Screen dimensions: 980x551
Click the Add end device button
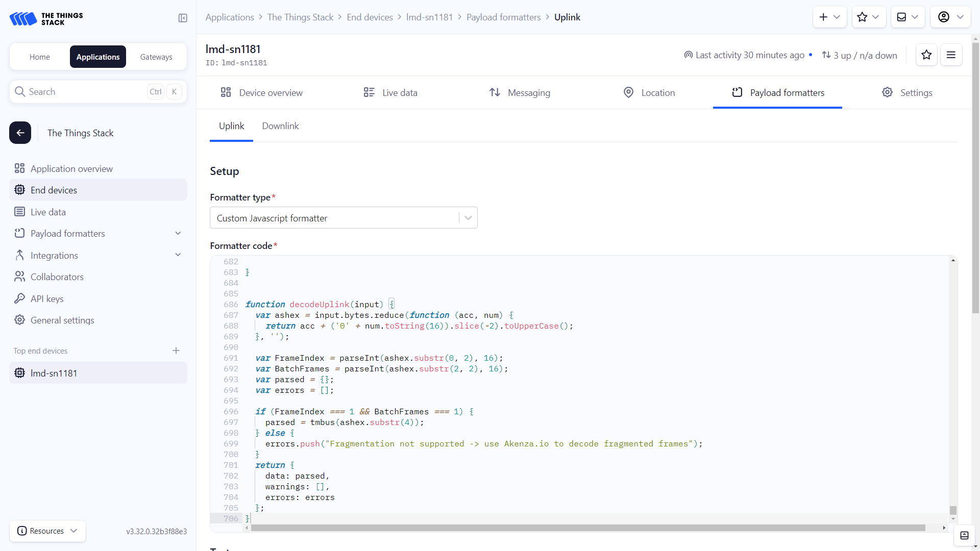click(176, 350)
